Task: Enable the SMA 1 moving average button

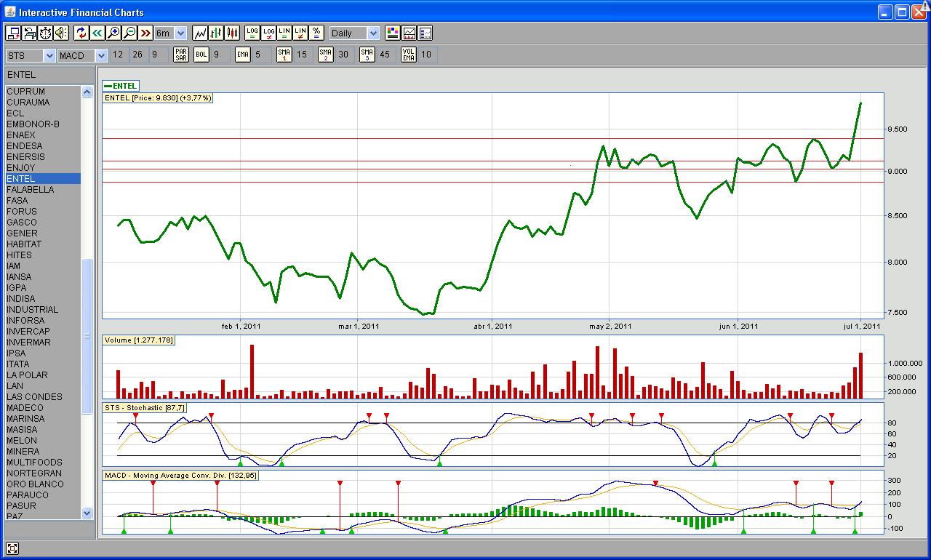Action: click(x=284, y=55)
